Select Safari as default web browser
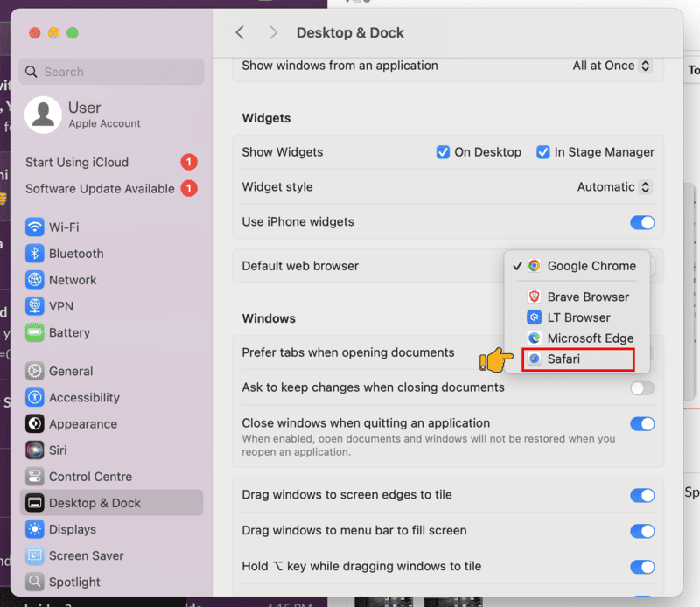This screenshot has height=607, width=700. point(577,359)
